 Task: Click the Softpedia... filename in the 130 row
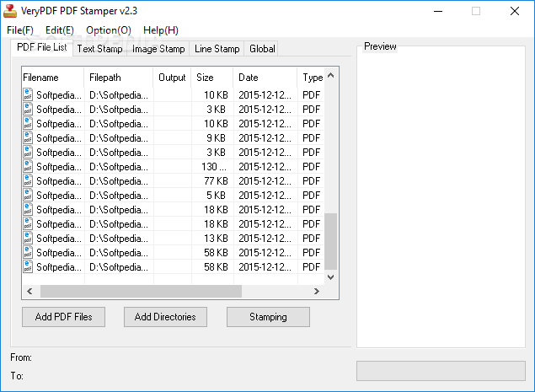59,167
